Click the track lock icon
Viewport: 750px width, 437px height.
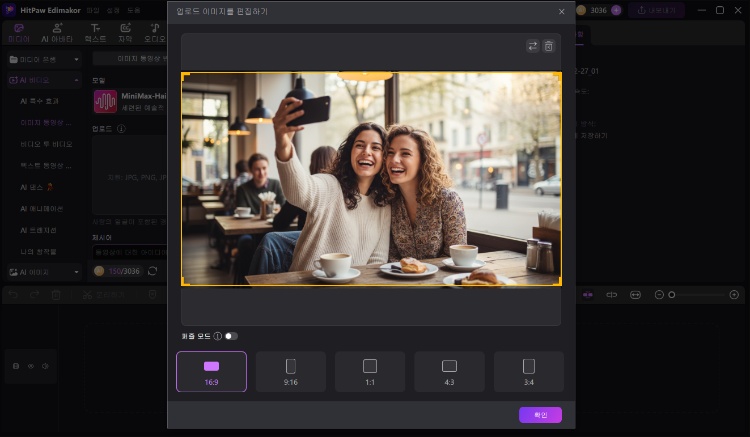pyautogui.click(x=16, y=366)
